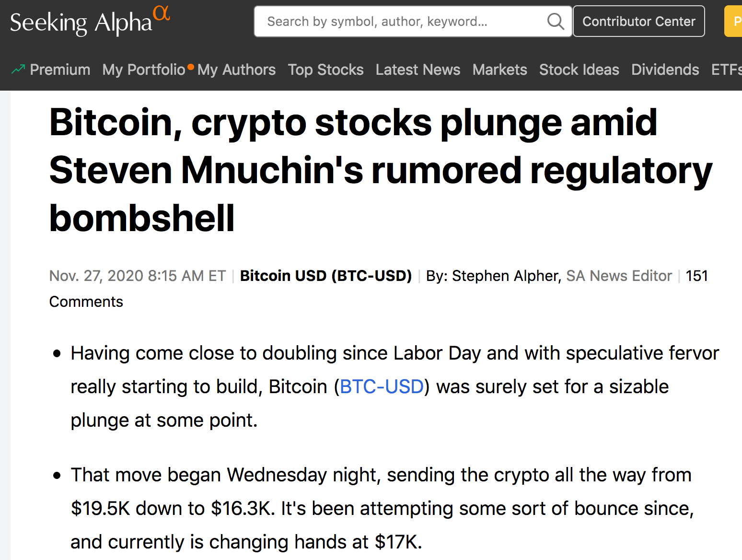Click the orange dot beside My Portfolio

pos(191,67)
